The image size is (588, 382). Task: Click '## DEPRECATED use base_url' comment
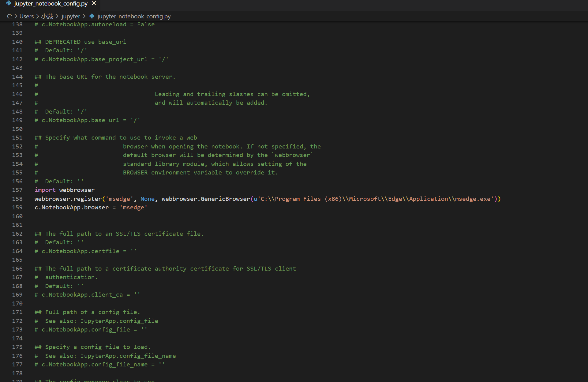coord(81,42)
